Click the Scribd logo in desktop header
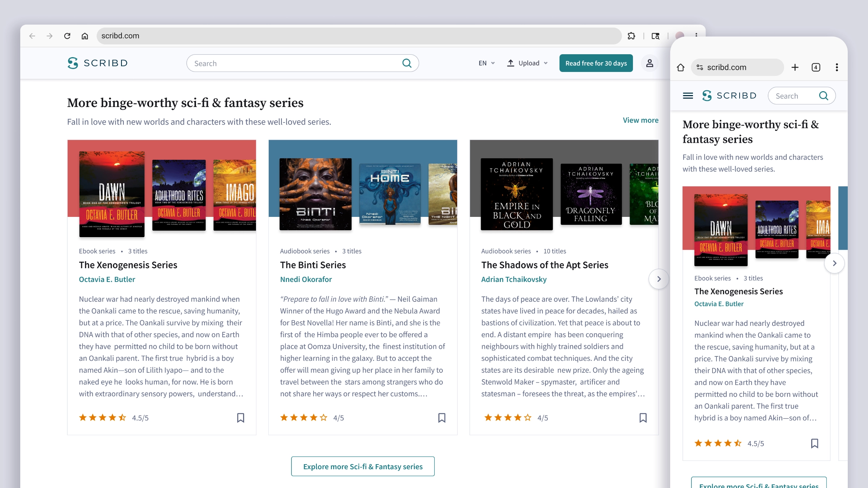The image size is (868, 488). (x=98, y=63)
